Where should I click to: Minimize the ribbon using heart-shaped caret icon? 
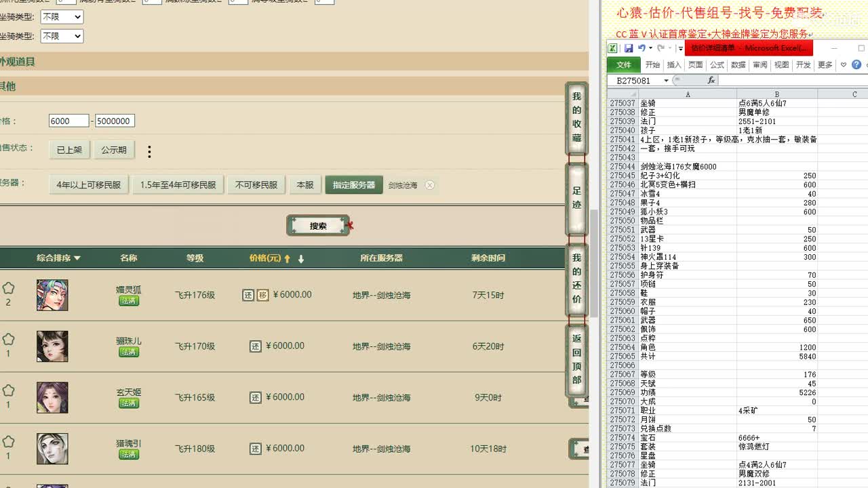tap(844, 65)
